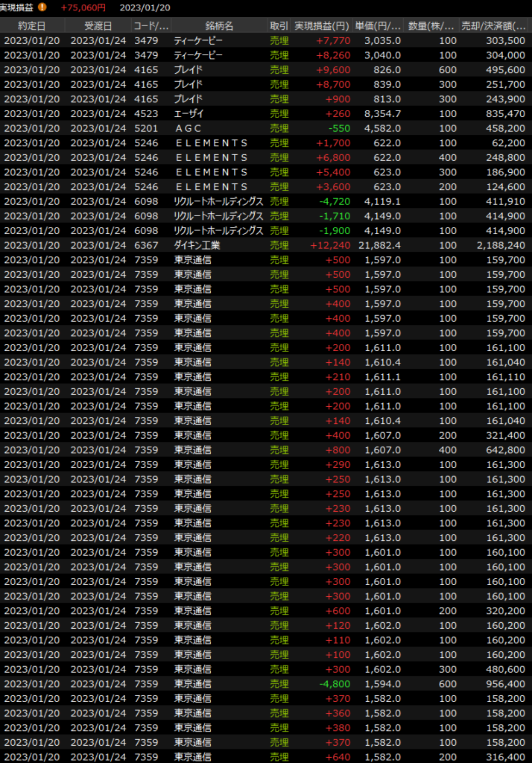Click the 単価 column header
The width and height of the screenshot is (532, 763).
coord(379,25)
